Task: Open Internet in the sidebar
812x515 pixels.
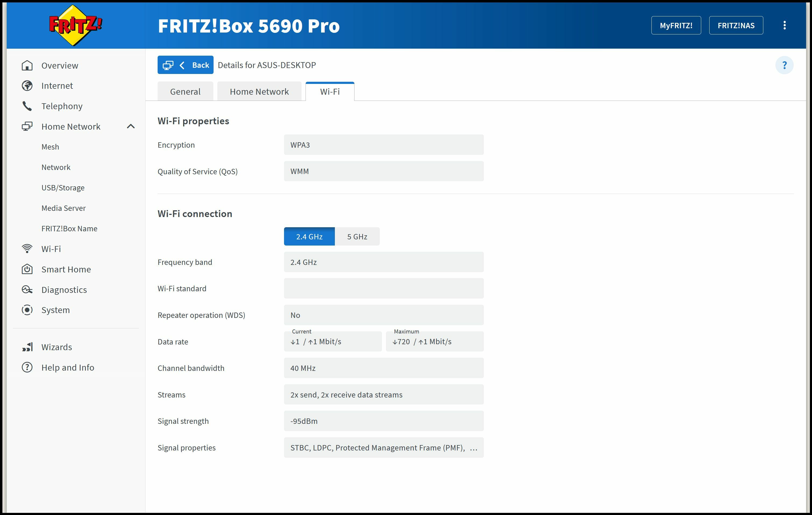Action: (x=57, y=86)
